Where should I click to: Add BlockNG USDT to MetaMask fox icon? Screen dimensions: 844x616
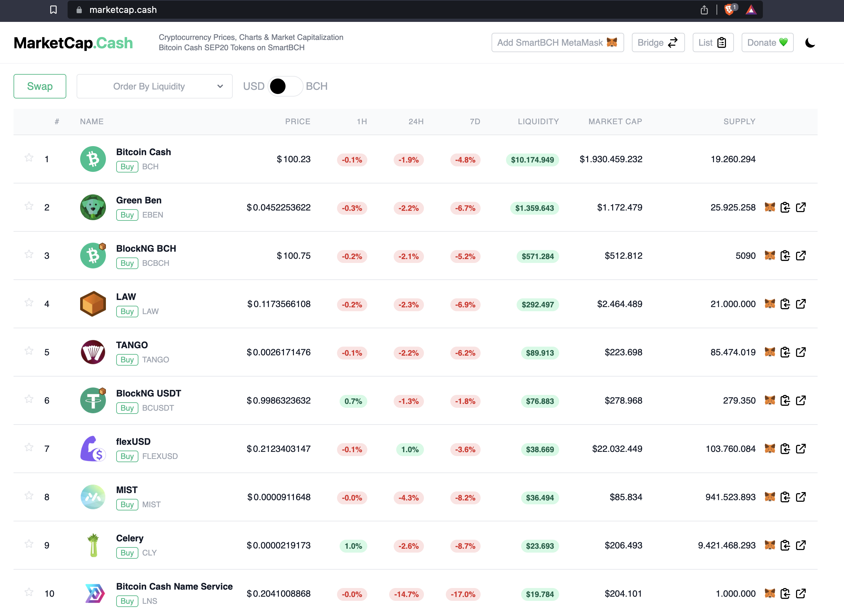(x=770, y=400)
